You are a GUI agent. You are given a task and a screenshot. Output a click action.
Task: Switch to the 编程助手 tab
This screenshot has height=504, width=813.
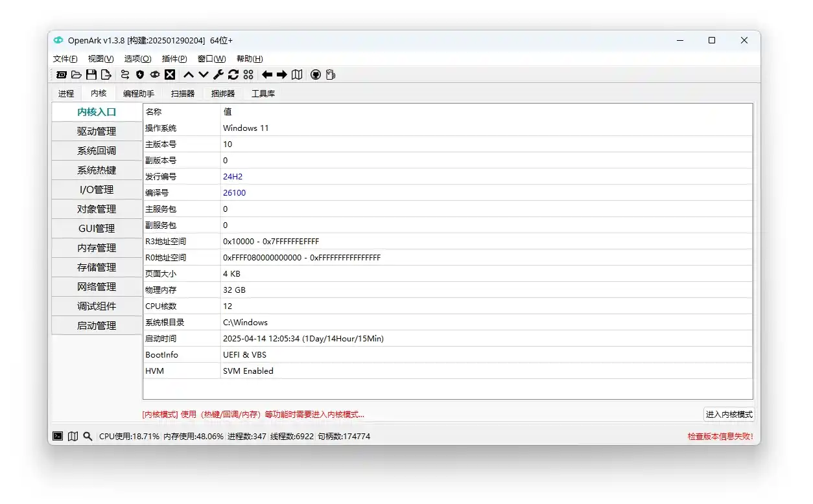click(139, 93)
